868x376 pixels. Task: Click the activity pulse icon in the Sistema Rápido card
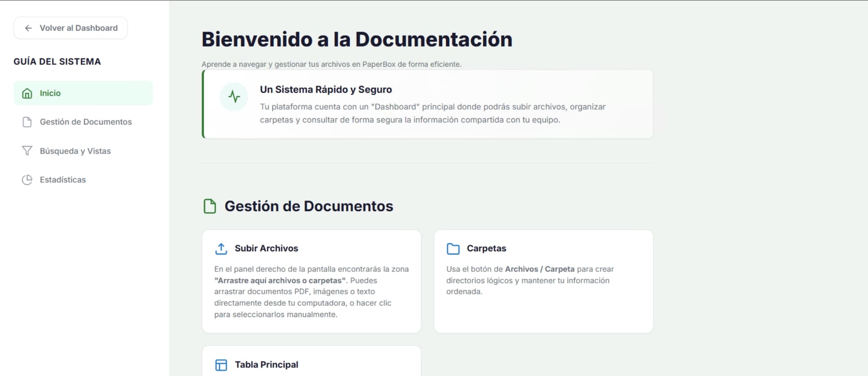(x=234, y=96)
